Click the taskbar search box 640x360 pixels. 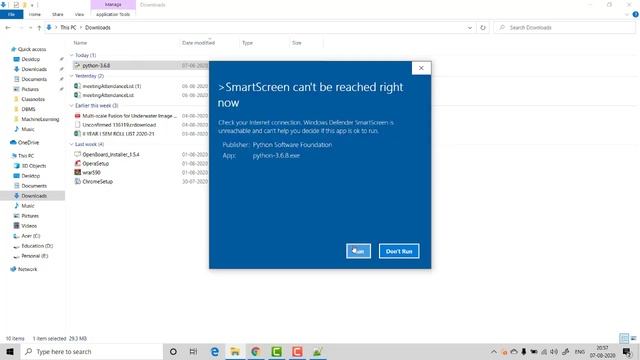(92, 351)
